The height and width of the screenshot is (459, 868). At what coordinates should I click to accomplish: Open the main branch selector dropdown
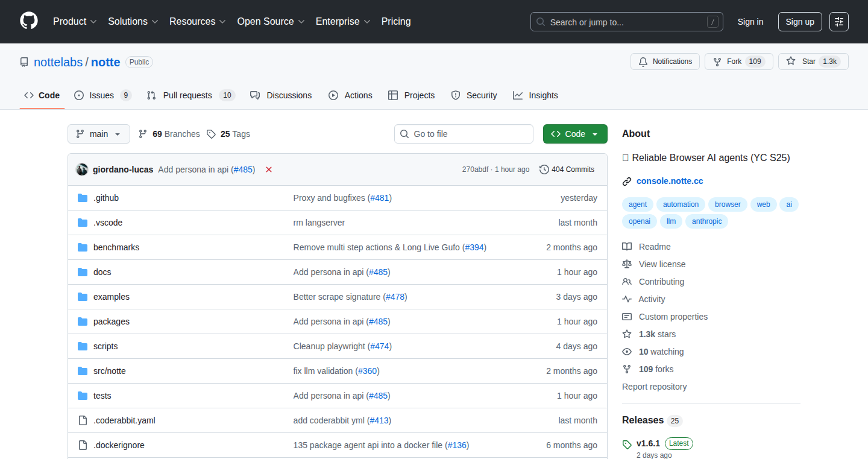coord(99,134)
